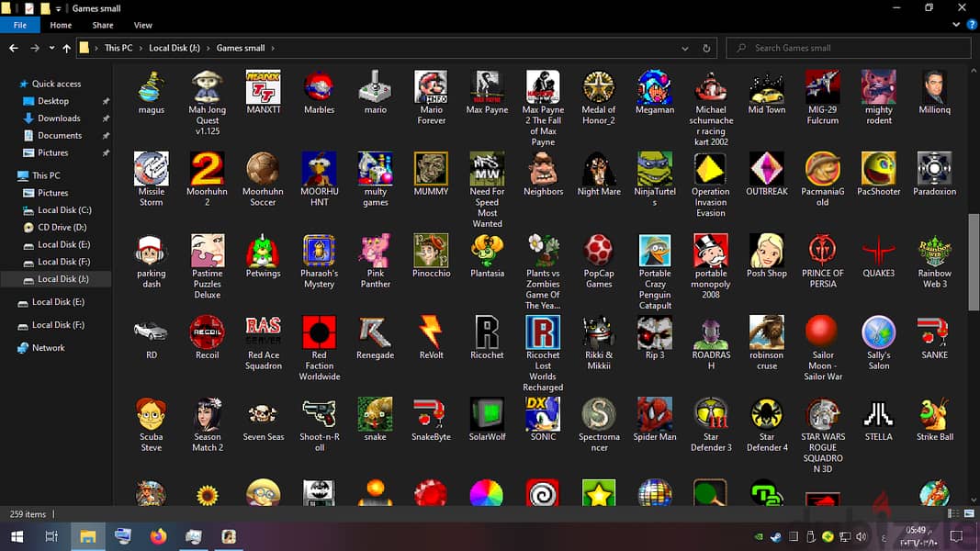Open the SONIC game icon
Screen dimensions: 980x551
coord(543,414)
